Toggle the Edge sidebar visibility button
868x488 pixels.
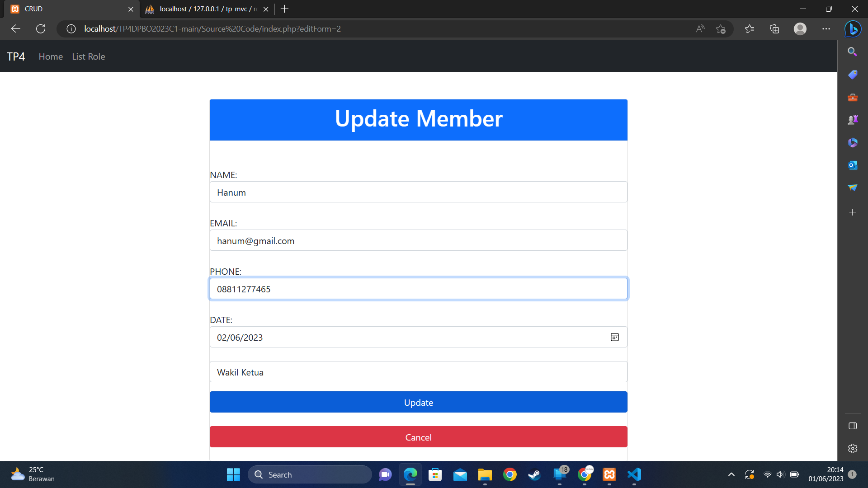coord(852,426)
